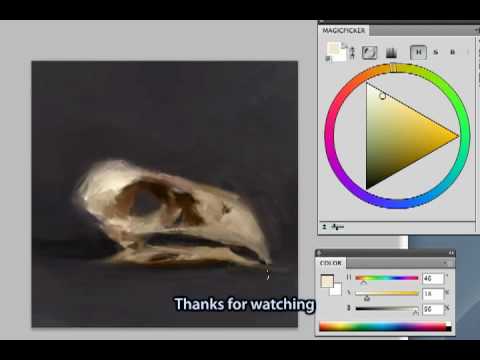Click the MagicPicker bottom arrows icon
Image resolution: width=480 pixels, height=360 pixels.
324,227
